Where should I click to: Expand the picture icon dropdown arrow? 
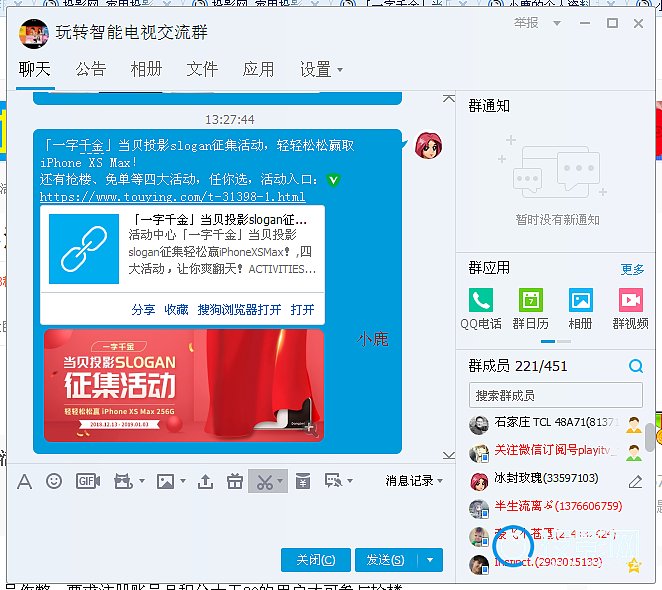click(183, 481)
